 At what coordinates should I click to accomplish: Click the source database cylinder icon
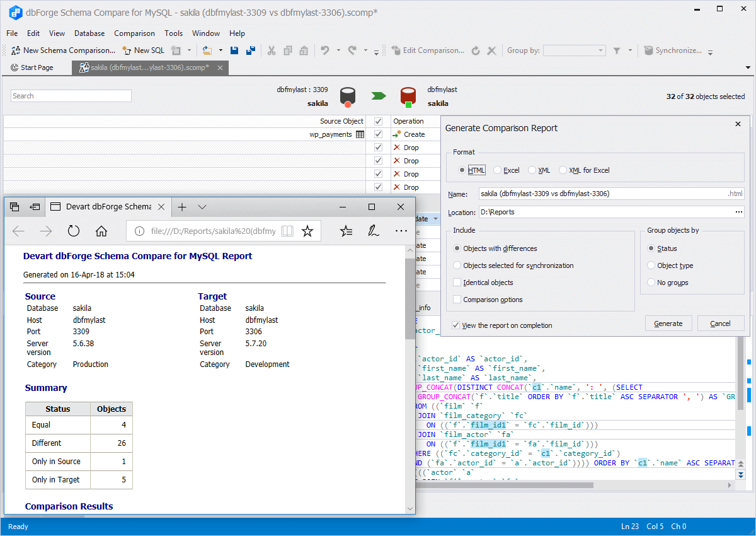(348, 96)
